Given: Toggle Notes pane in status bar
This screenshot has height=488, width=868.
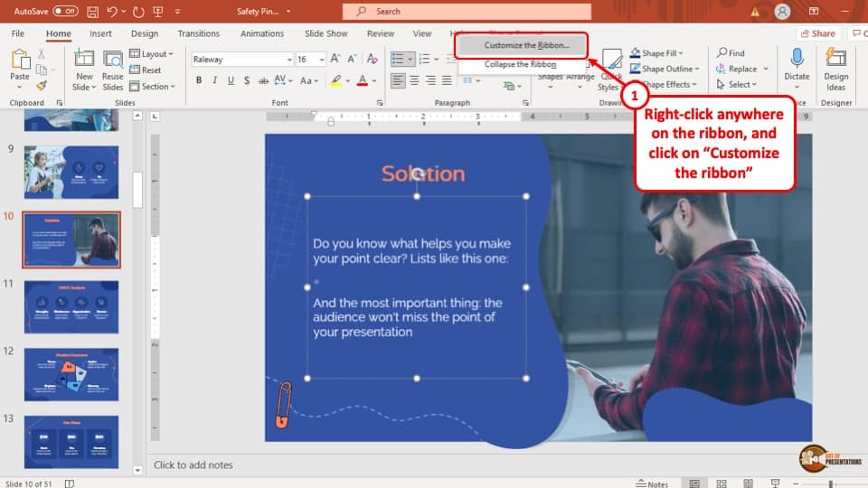Looking at the screenshot, I should pos(652,483).
